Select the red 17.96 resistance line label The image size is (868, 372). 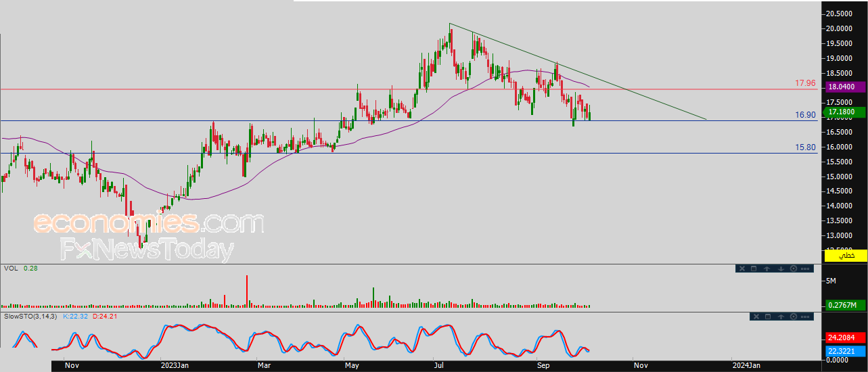(806, 83)
